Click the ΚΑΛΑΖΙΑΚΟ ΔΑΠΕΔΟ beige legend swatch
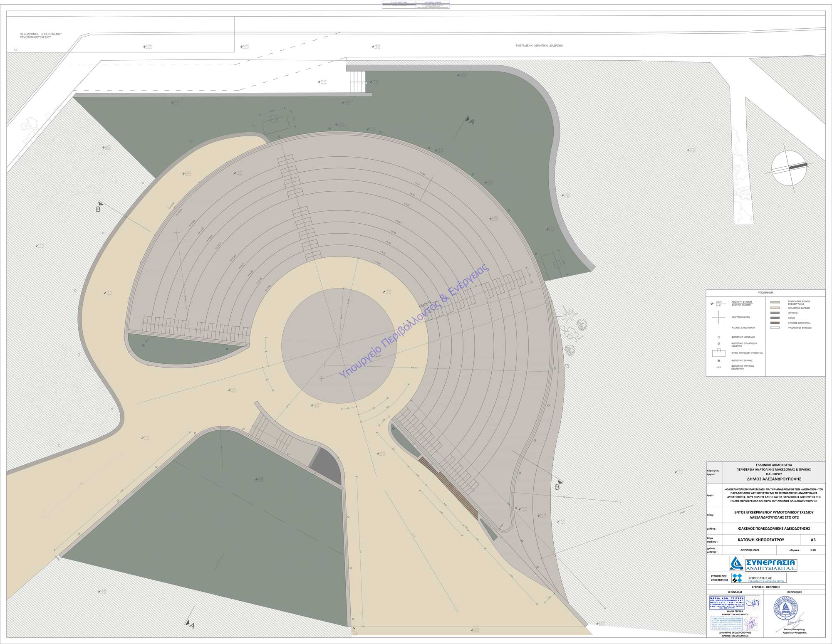Screen dimensions: 832x644 pos(774,308)
